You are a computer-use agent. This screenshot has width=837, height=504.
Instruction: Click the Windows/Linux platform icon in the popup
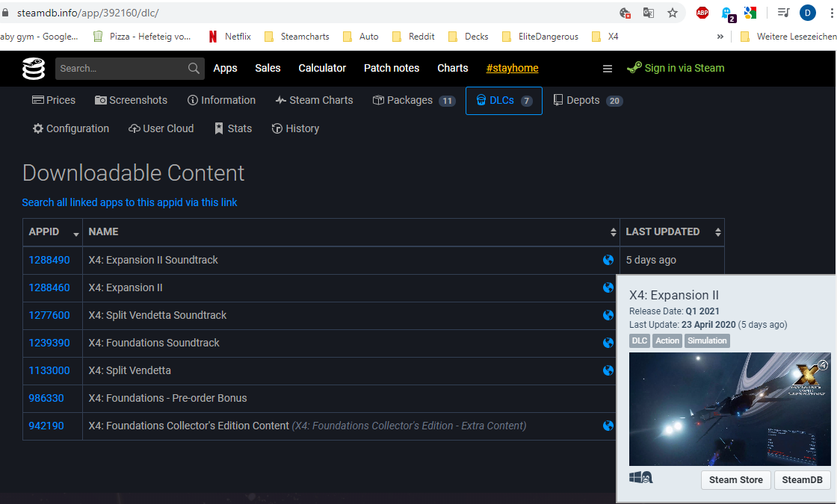click(x=640, y=477)
